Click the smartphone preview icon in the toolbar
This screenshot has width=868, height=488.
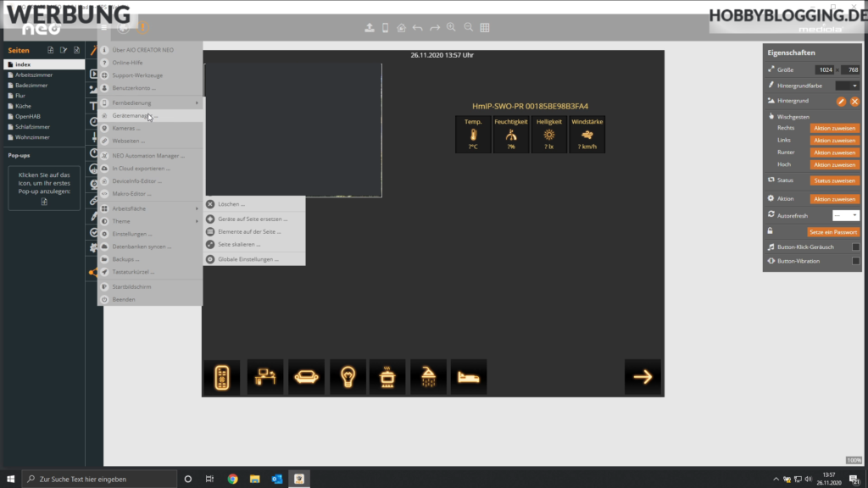click(386, 27)
